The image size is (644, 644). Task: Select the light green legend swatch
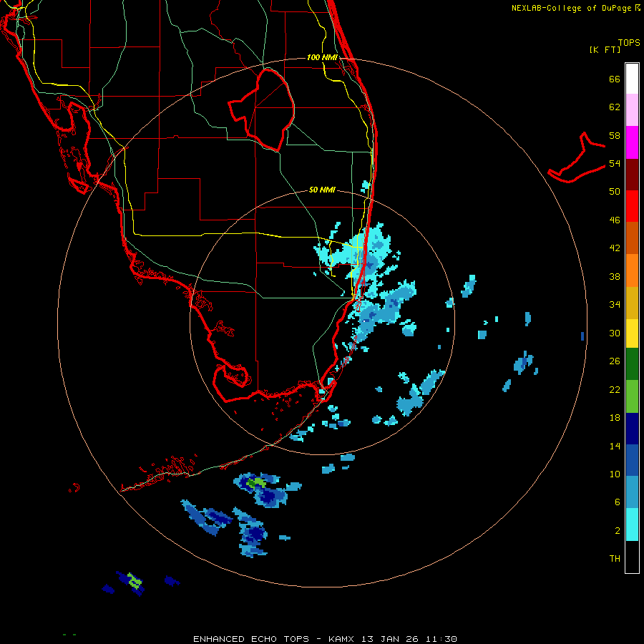pos(632,396)
